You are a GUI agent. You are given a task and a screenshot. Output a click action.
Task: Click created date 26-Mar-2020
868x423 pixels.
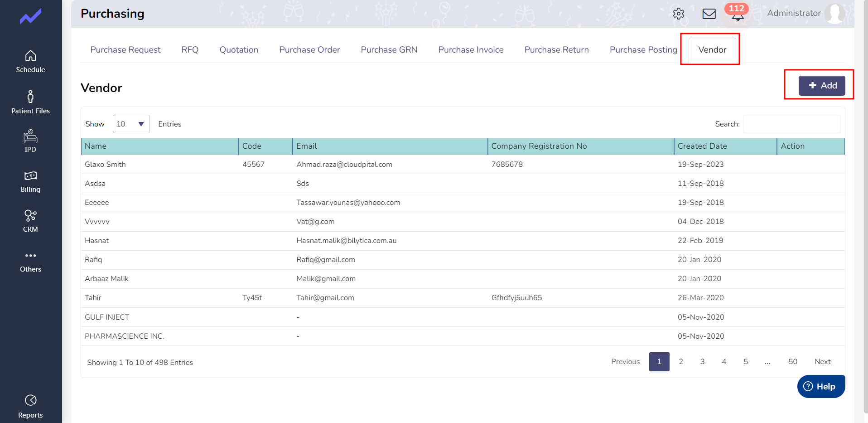[x=700, y=297]
